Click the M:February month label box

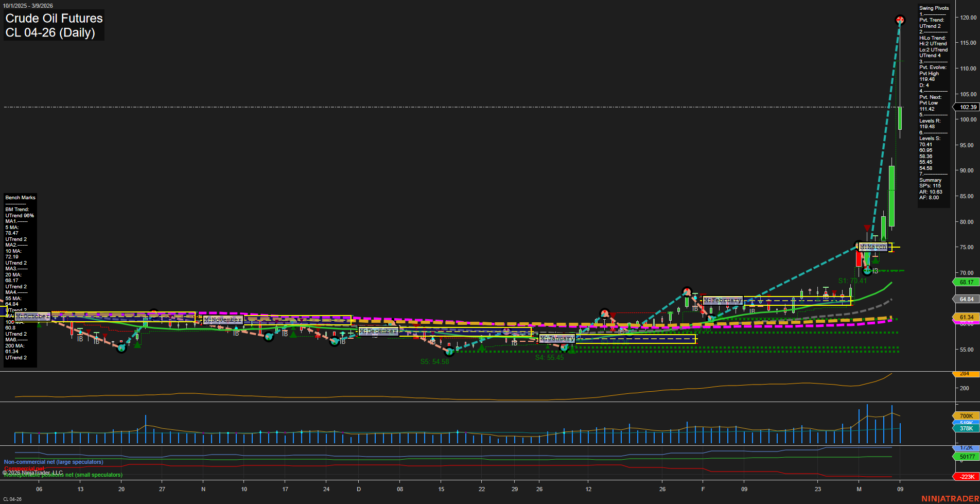[723, 300]
